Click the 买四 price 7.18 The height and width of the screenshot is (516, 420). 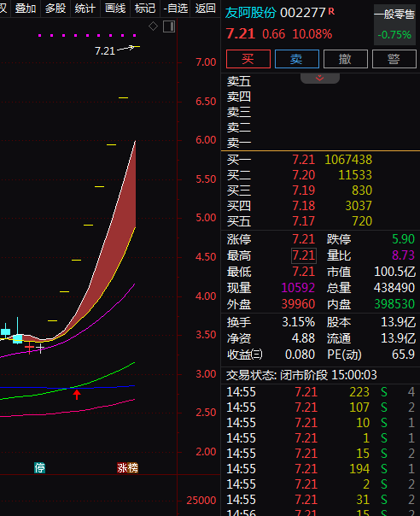tap(304, 206)
